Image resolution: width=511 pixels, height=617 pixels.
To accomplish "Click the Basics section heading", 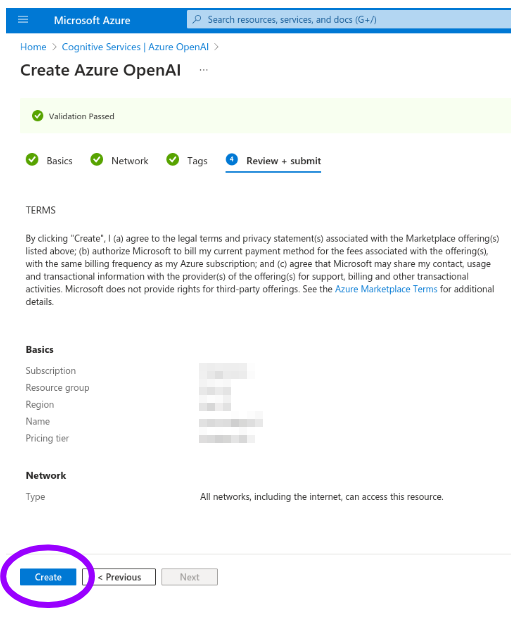I will pyautogui.click(x=39, y=349).
